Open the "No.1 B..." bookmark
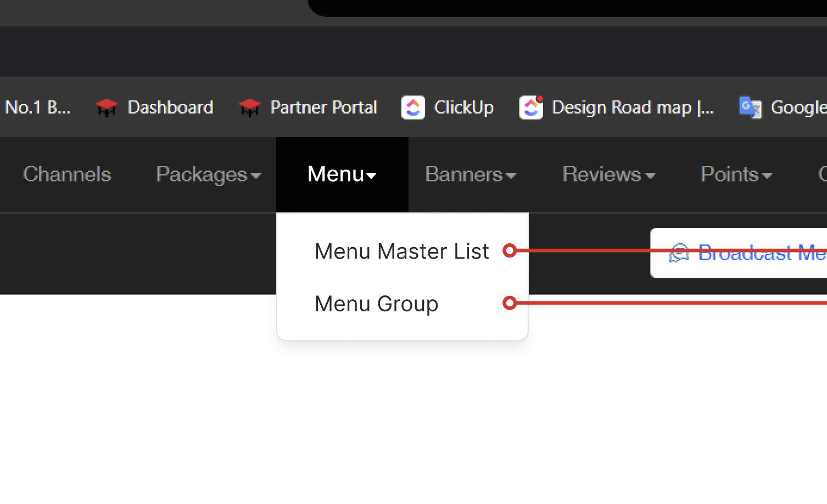827x504 pixels. [37, 108]
